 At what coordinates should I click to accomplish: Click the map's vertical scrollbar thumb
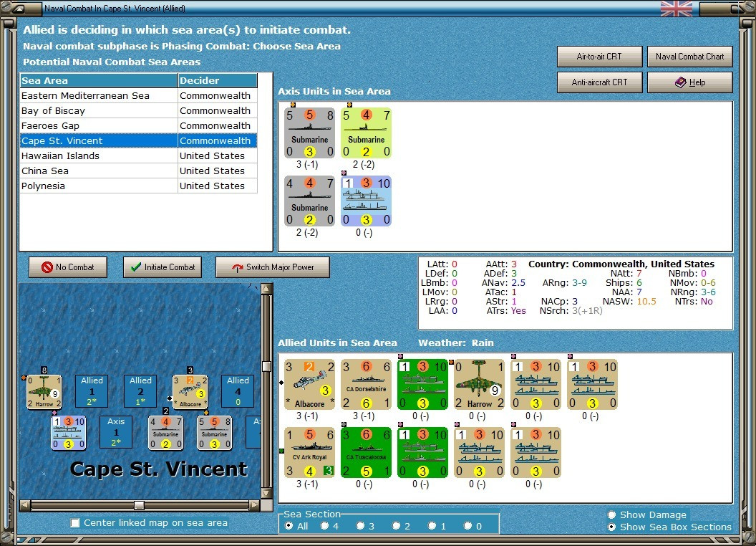pos(266,366)
